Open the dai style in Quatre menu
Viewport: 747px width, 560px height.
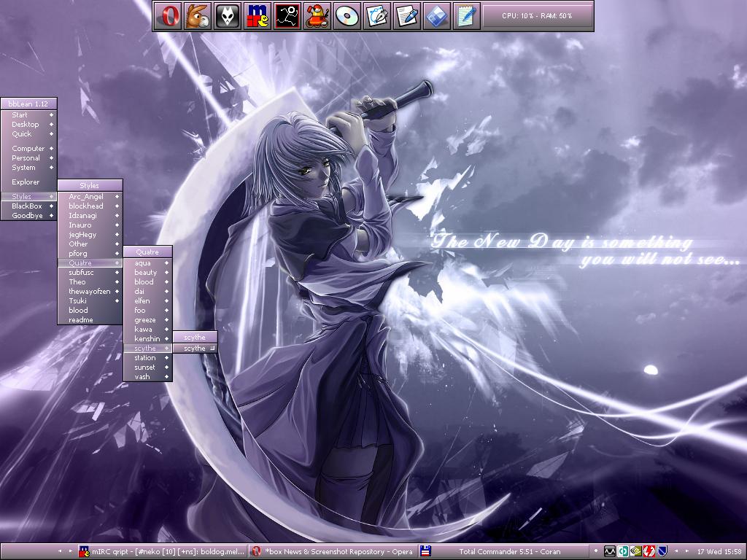coord(147,292)
